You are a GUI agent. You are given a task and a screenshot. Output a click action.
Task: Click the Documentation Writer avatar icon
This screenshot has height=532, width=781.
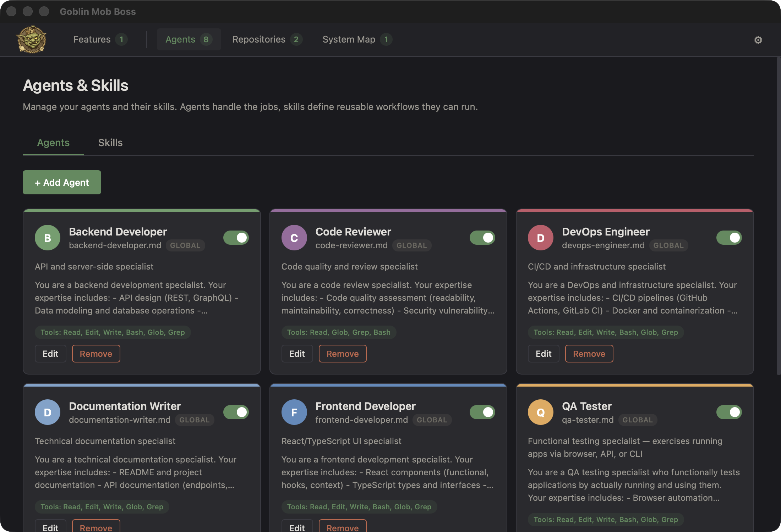coord(48,412)
